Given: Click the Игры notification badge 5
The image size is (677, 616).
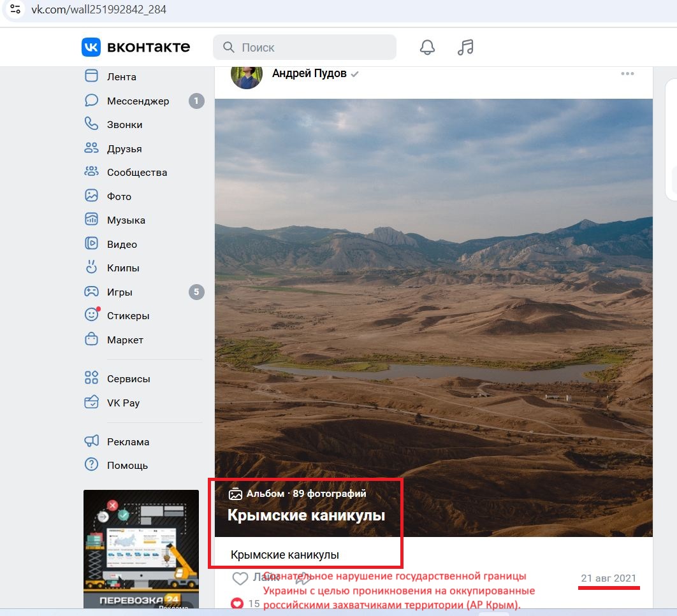Looking at the screenshot, I should [196, 292].
